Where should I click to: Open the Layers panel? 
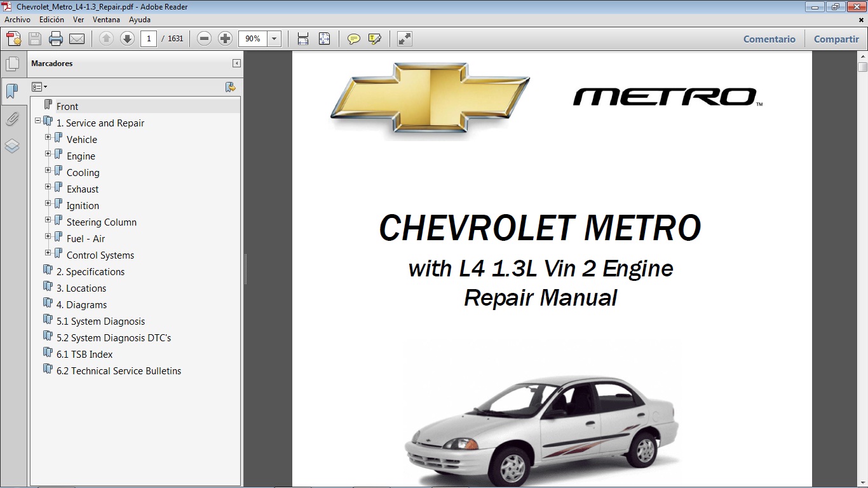pyautogui.click(x=13, y=146)
